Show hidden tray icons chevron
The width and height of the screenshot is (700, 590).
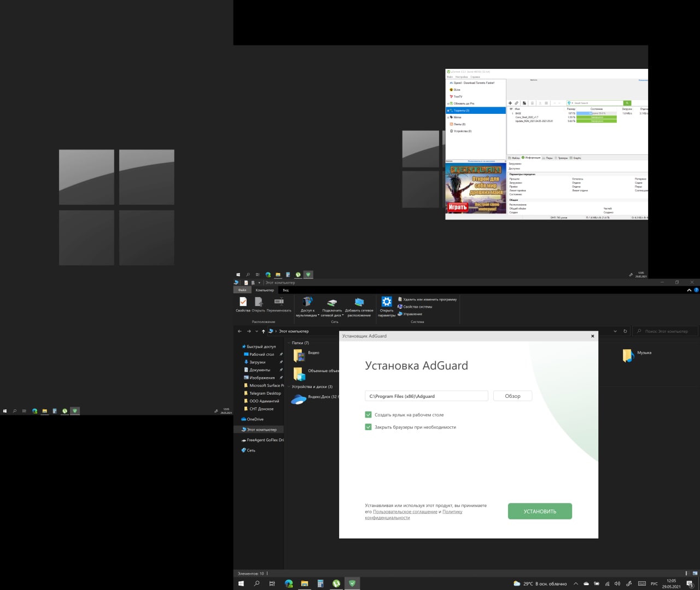(x=576, y=583)
